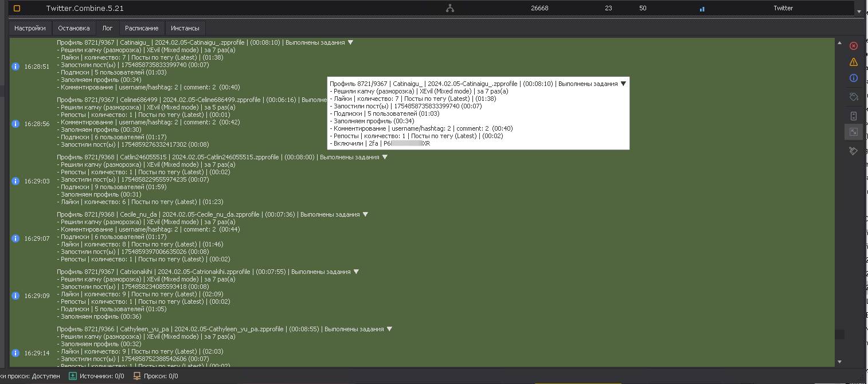
Task: Click the orange status square beside Twitter.Combine.5.21
Action: coord(17,9)
